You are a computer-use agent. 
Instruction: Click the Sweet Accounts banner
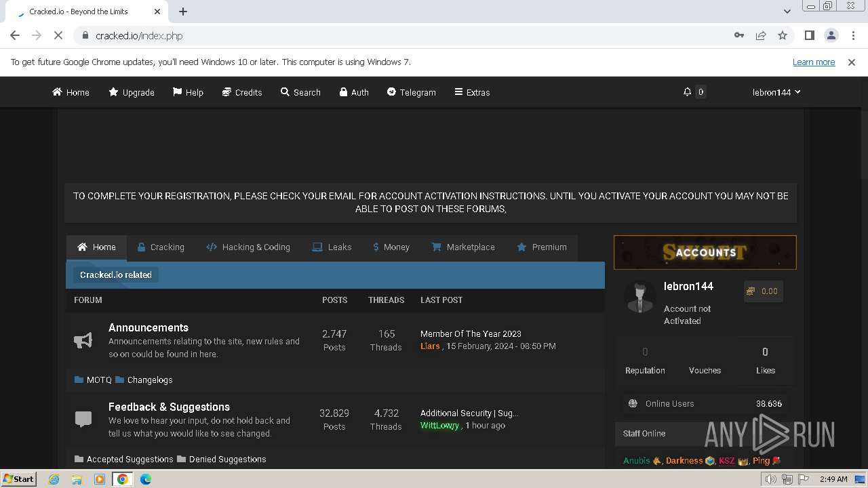tap(705, 252)
